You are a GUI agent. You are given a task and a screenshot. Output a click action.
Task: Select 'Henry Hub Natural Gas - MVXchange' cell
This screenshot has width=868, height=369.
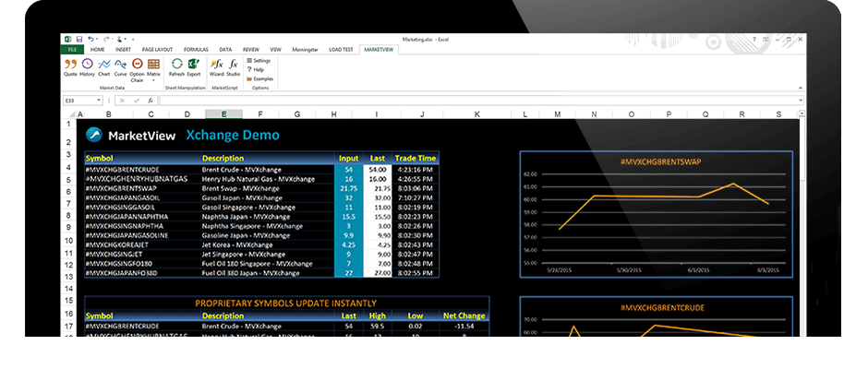click(x=268, y=179)
